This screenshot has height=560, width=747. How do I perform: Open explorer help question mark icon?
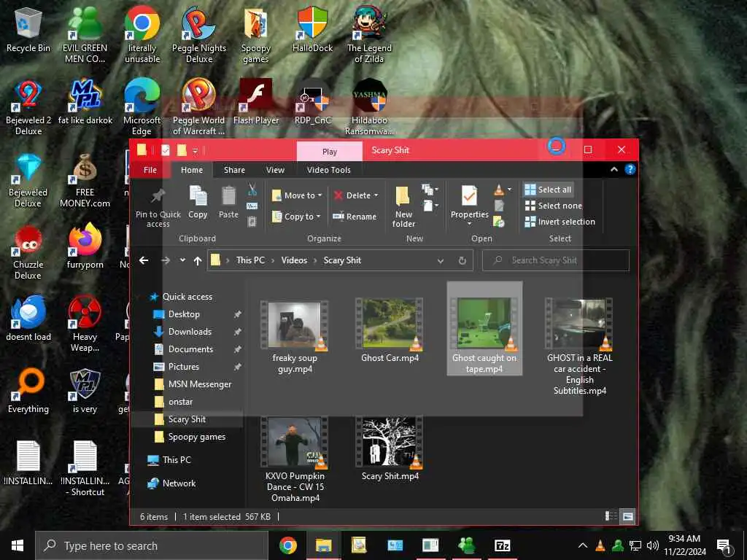(x=630, y=169)
